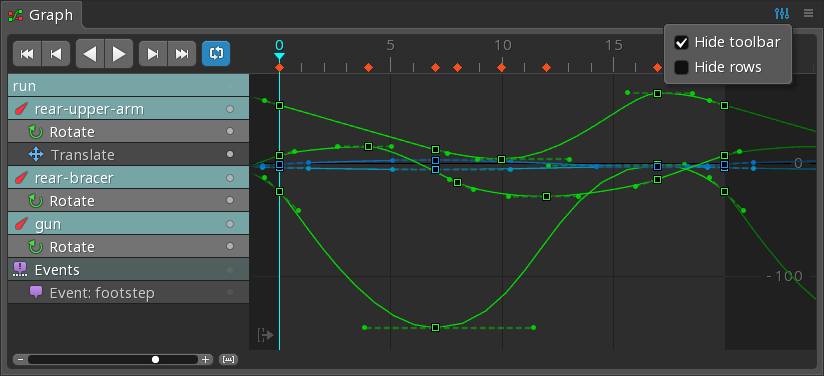Select the Translate timeline row
This screenshot has height=376, width=824.
click(x=128, y=155)
